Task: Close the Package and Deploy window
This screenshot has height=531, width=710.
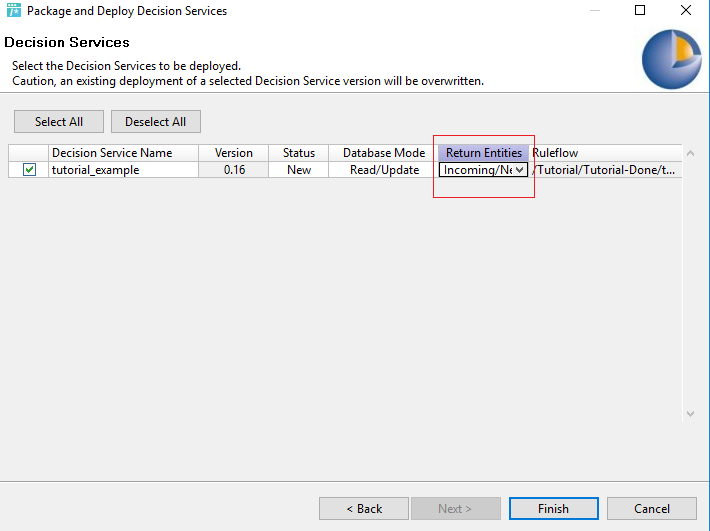Action: (x=686, y=10)
